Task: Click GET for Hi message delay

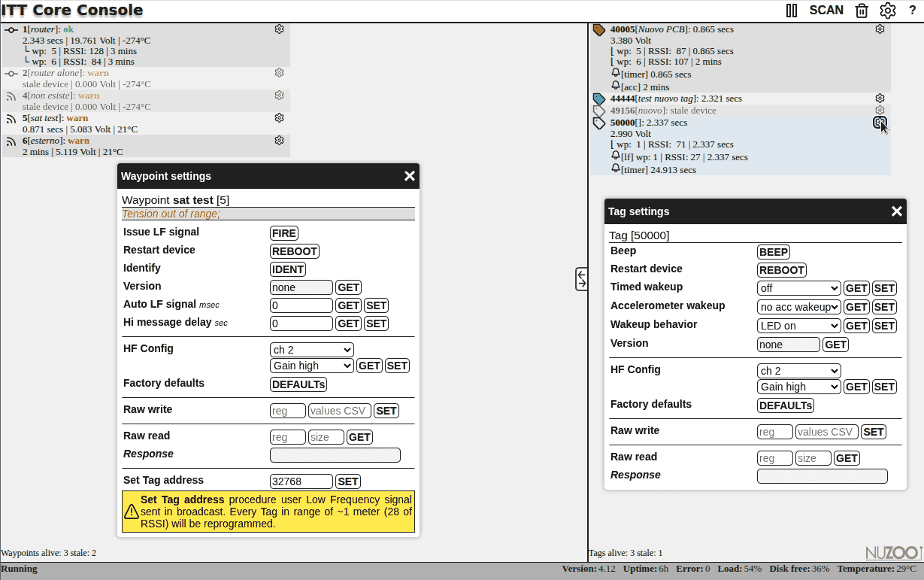Action: point(348,323)
